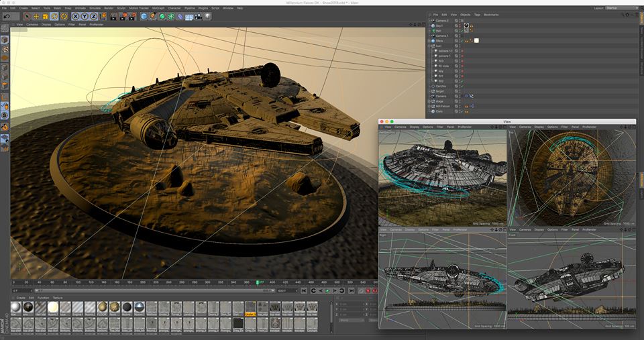644x340 pixels.
Task: Open the Simulate menu
Action: [x=95, y=8]
